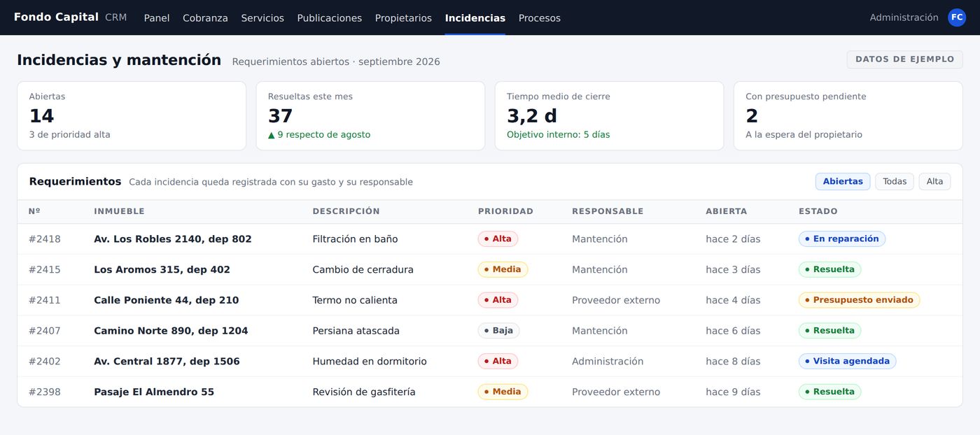Viewport: 980px width, 435px height.
Task: Switch to Publicaciones in the navbar
Action: (330, 18)
